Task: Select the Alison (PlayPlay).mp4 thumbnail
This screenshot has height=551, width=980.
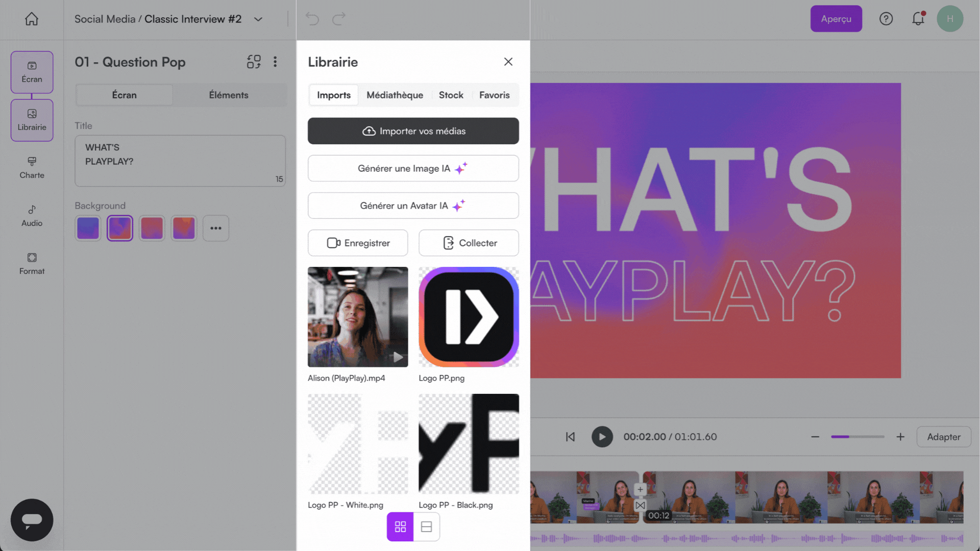Action: 358,317
